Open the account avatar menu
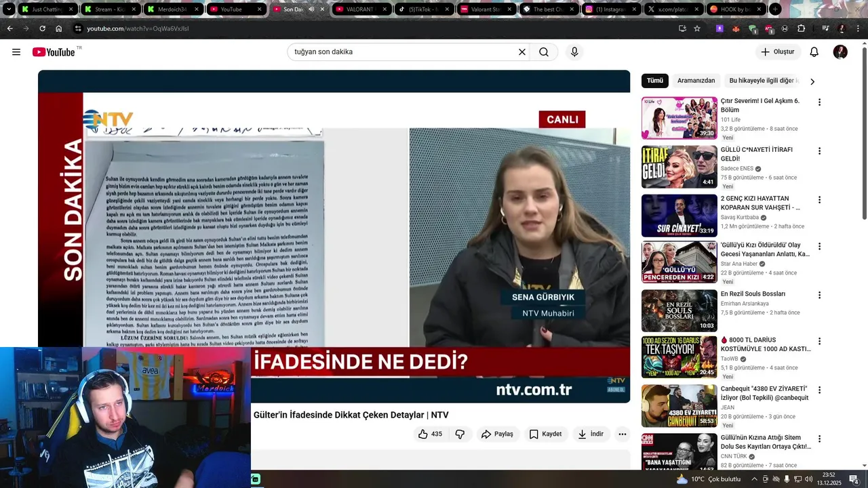The image size is (868, 488). coord(840,52)
